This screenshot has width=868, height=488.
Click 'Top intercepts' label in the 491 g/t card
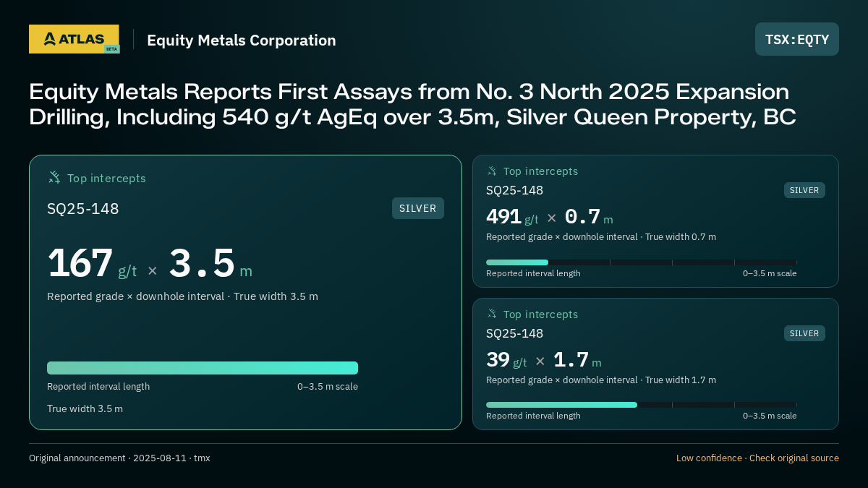coord(540,171)
